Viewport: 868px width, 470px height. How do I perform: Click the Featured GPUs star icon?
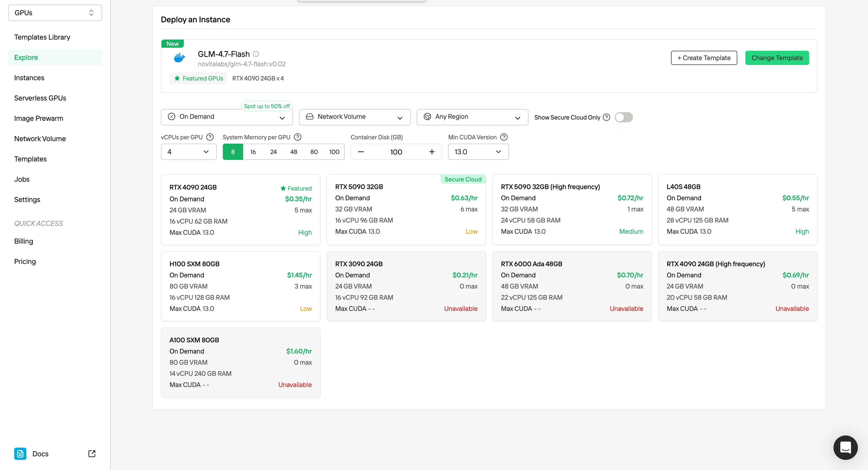point(177,78)
